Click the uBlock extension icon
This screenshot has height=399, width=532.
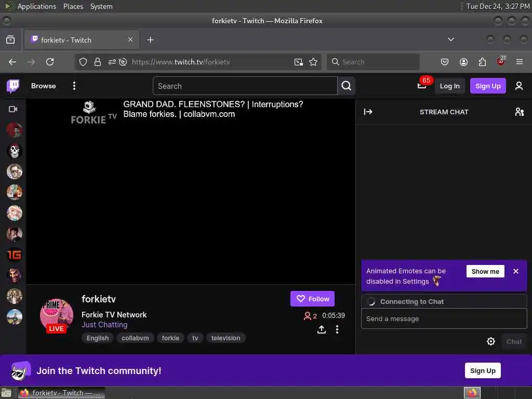pos(501,61)
